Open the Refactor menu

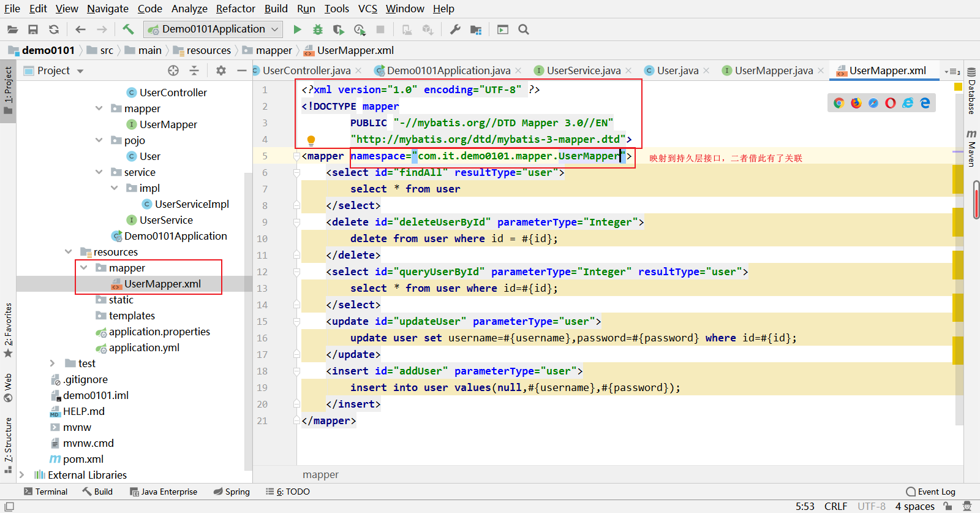(x=235, y=9)
